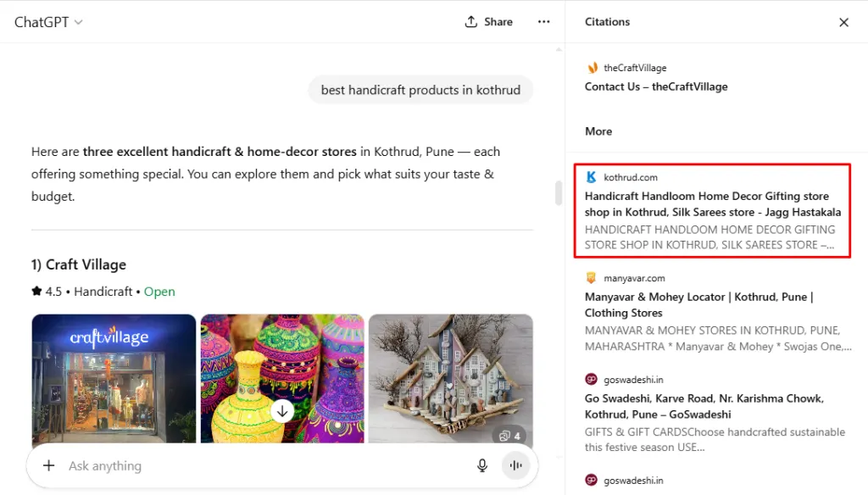The height and width of the screenshot is (495, 868).
Task: Open Go Swadeshi Karve Road citation
Action: [x=704, y=406]
